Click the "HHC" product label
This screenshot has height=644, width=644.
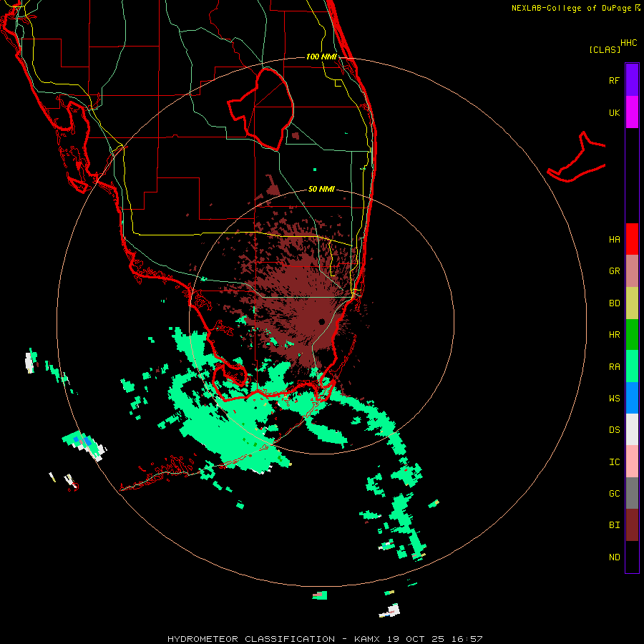(x=629, y=43)
